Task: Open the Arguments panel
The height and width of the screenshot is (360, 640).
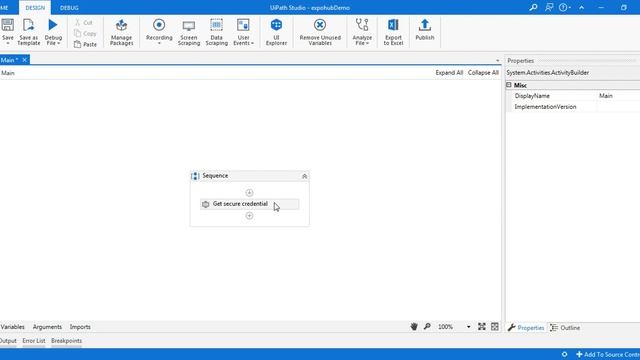Action: [47, 327]
